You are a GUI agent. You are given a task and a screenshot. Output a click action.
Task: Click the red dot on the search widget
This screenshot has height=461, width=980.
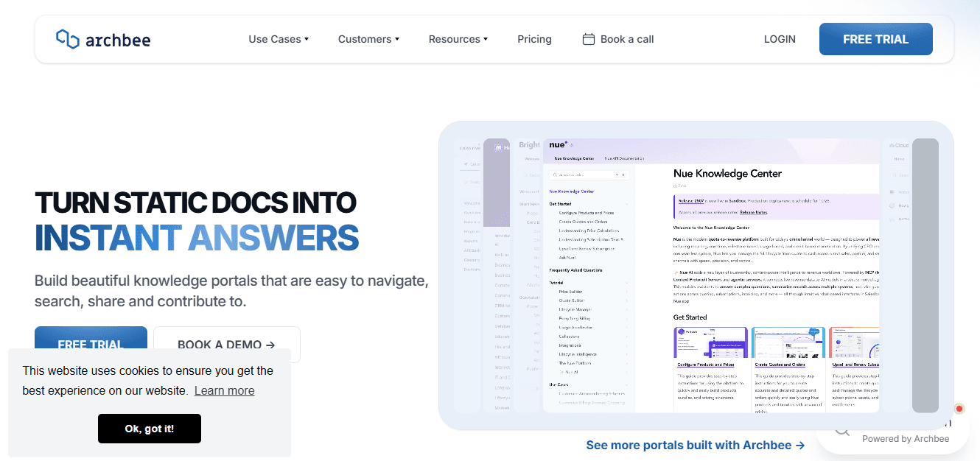tap(959, 409)
